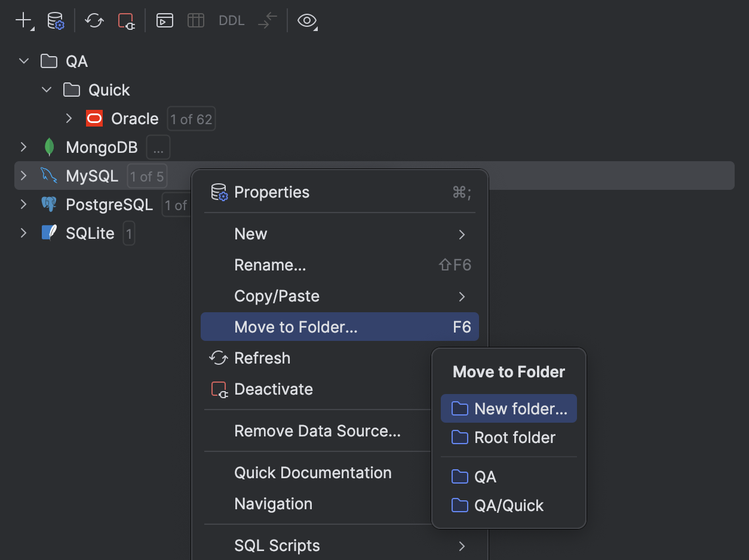The width and height of the screenshot is (749, 560).
Task: Click the MongoDB leaf icon
Action: (49, 147)
